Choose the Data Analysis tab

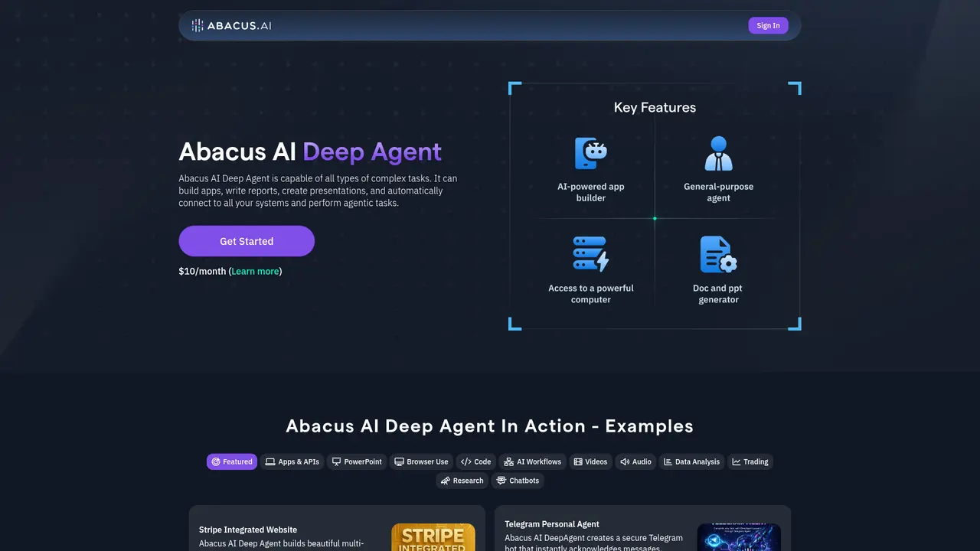(691, 461)
